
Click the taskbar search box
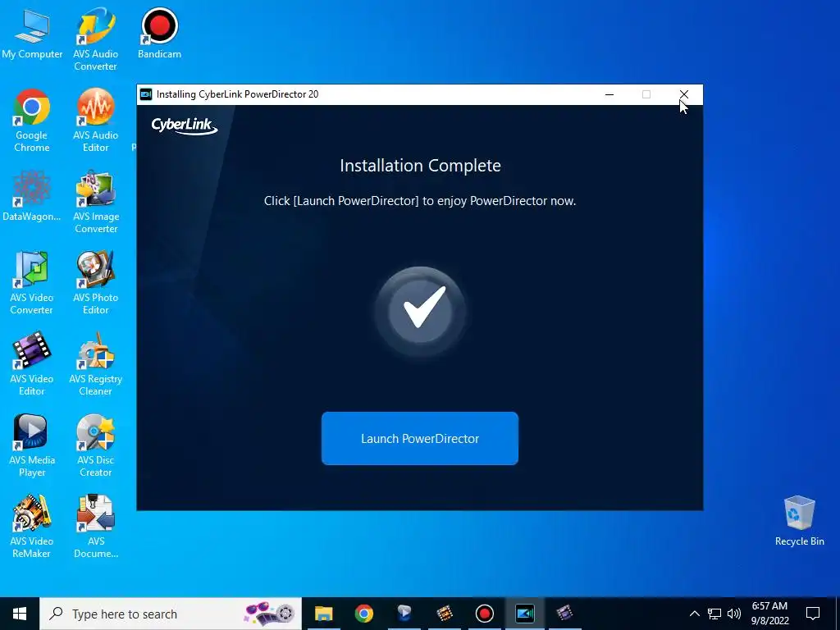click(171, 614)
